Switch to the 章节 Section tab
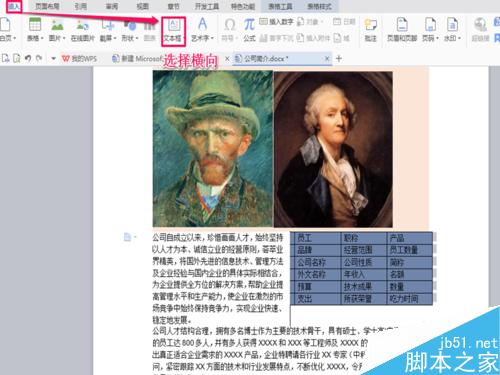The image size is (500, 375). (x=173, y=6)
